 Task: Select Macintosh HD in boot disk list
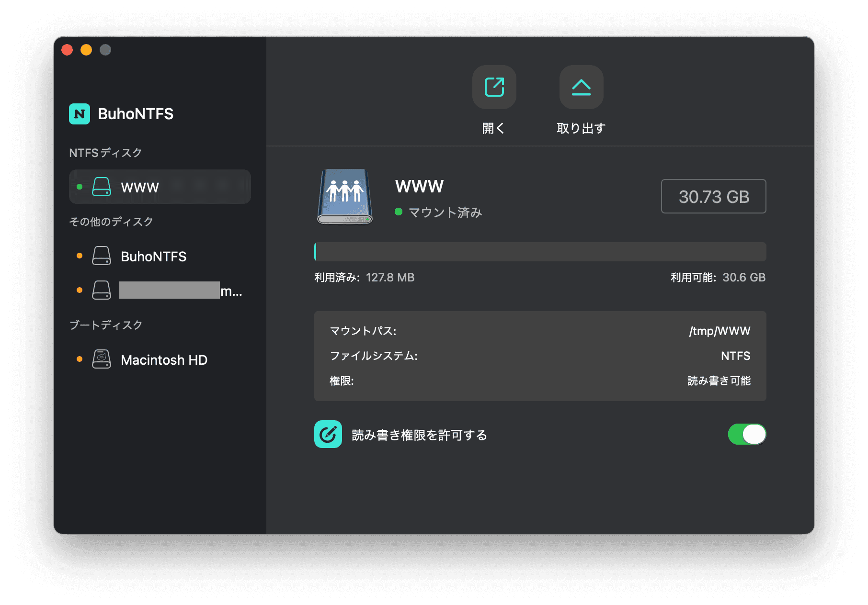coord(160,359)
